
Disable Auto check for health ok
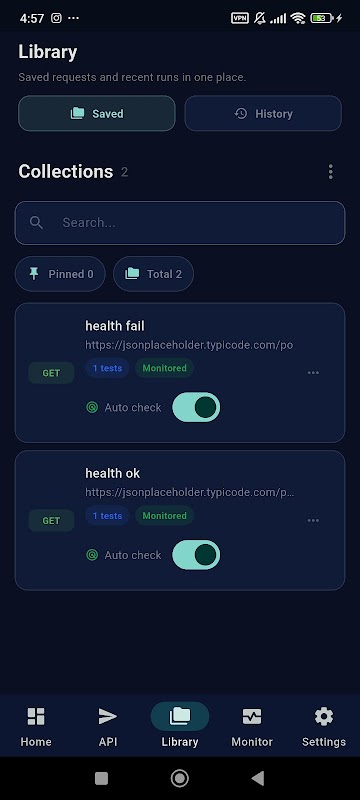196,555
